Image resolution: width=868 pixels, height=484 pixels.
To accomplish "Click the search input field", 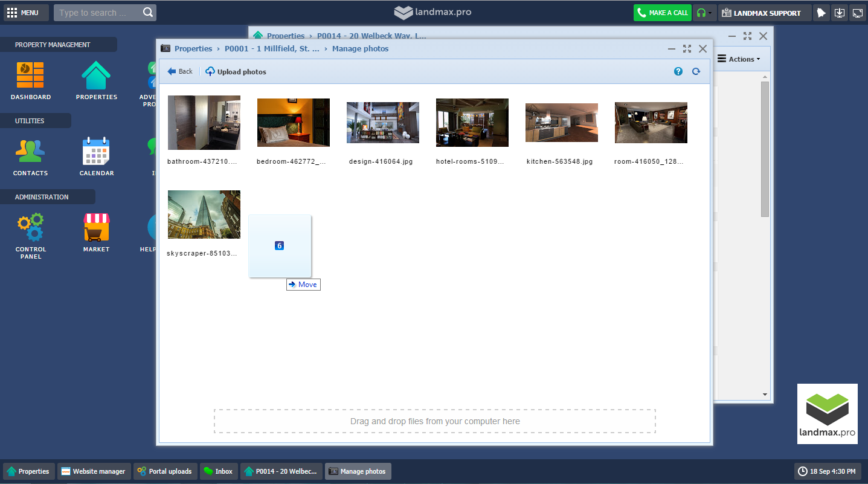I will click(99, 13).
